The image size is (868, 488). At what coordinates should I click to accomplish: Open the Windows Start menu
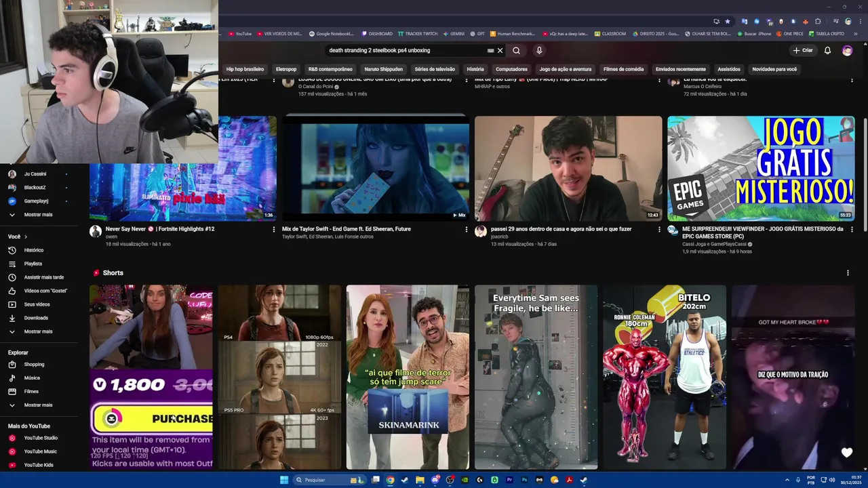click(x=284, y=480)
